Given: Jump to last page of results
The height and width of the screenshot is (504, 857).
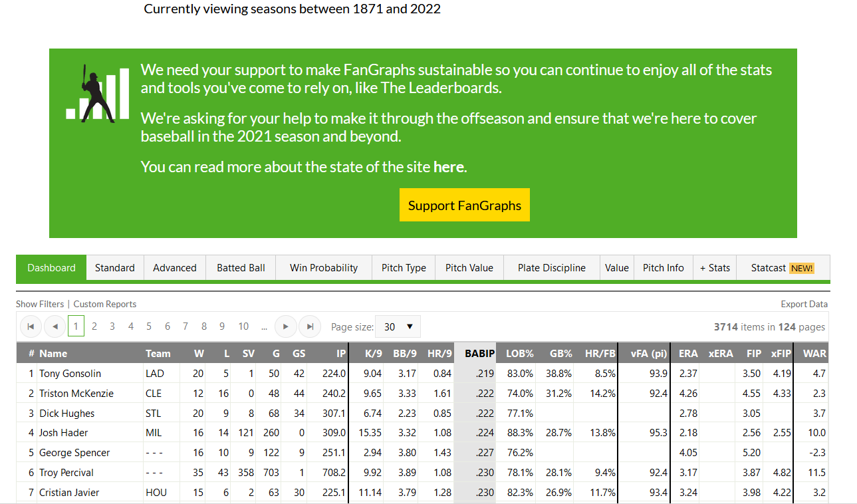Looking at the screenshot, I should pyautogui.click(x=309, y=326).
